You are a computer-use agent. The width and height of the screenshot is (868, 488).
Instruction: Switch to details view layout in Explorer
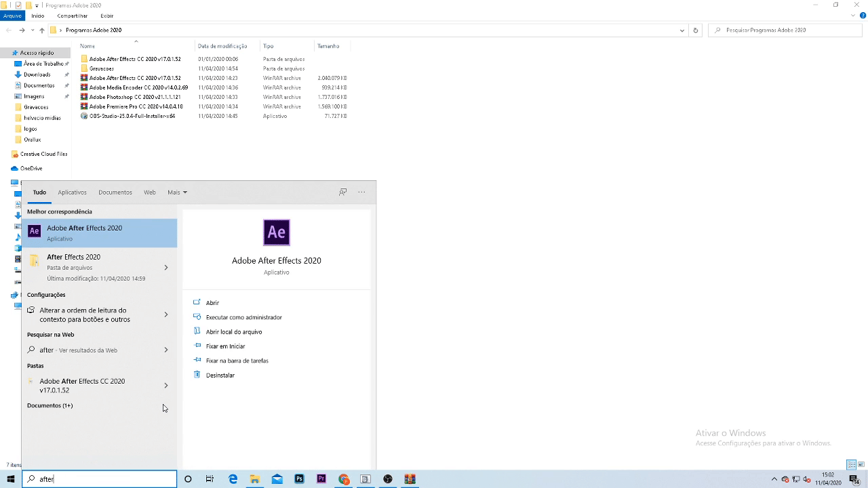[851, 465]
